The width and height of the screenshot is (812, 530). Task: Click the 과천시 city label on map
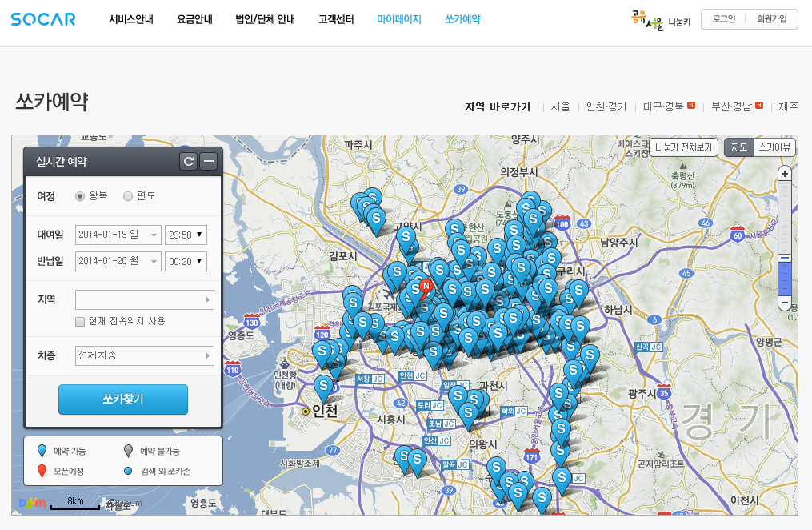pos(494,386)
